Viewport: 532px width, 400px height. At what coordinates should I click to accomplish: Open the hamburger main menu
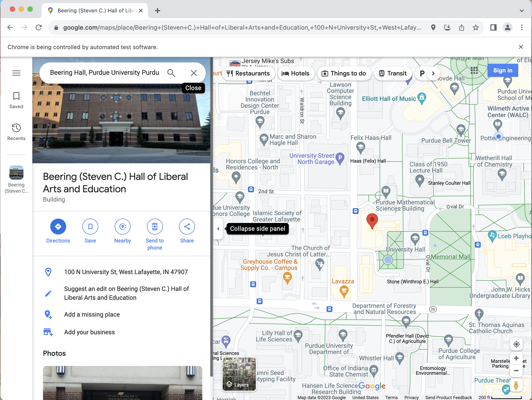[16, 73]
